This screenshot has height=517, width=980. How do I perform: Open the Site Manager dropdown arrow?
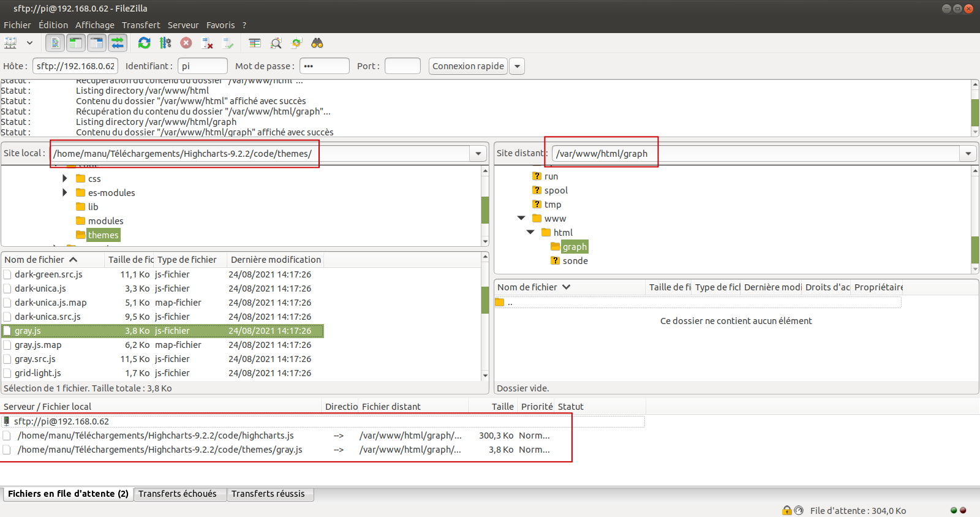click(29, 43)
